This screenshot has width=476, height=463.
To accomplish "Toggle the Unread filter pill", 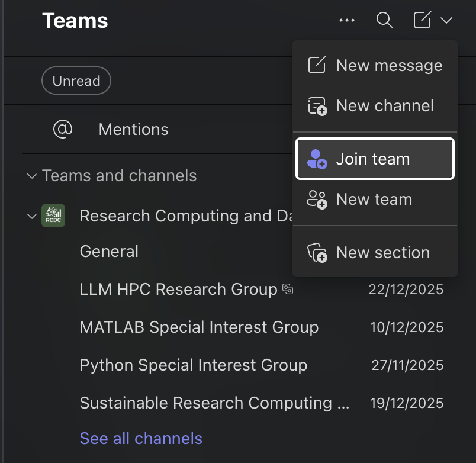I will (x=76, y=81).
